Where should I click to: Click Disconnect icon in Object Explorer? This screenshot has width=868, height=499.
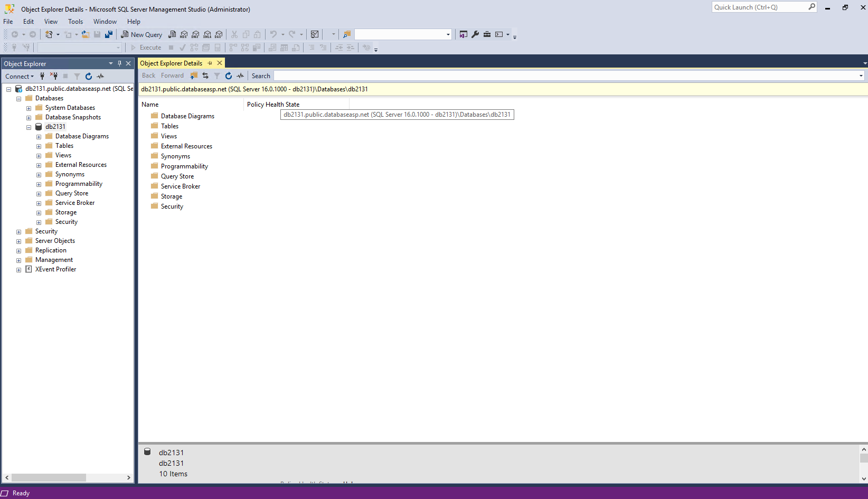[x=54, y=76]
